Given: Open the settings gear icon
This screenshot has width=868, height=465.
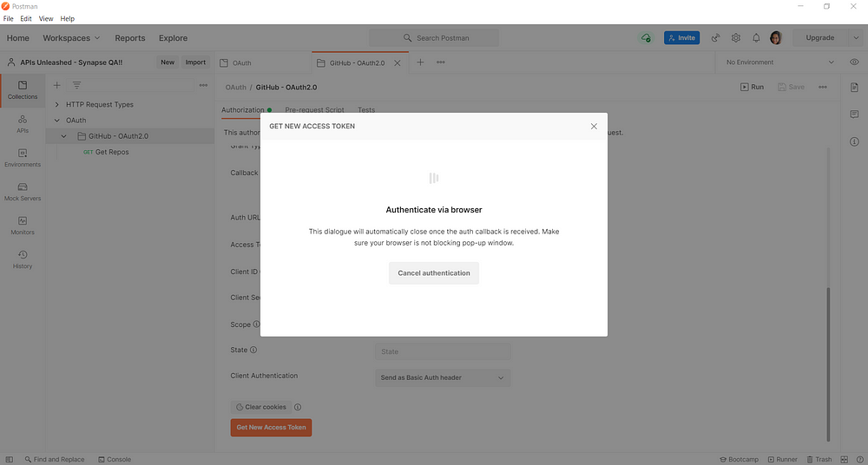Looking at the screenshot, I should coord(736,38).
